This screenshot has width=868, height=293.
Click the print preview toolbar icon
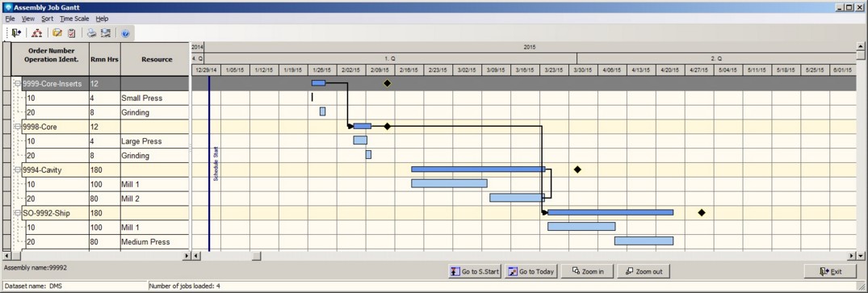105,33
